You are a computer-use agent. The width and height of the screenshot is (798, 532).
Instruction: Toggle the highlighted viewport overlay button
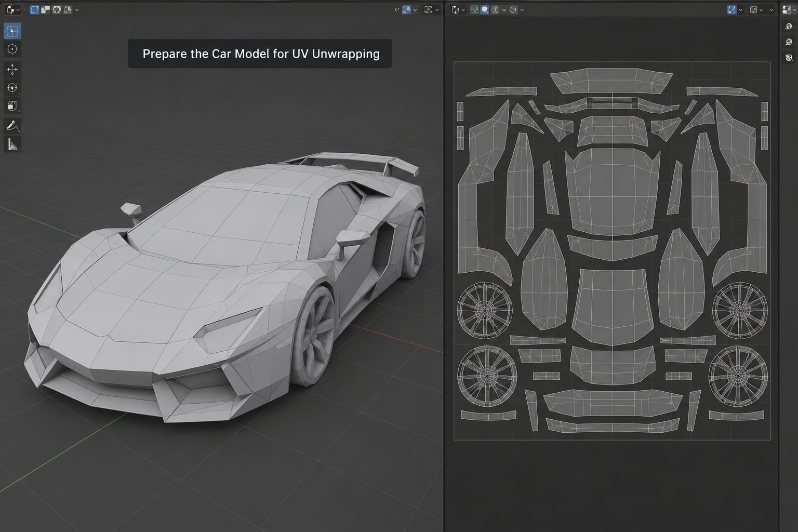click(407, 9)
